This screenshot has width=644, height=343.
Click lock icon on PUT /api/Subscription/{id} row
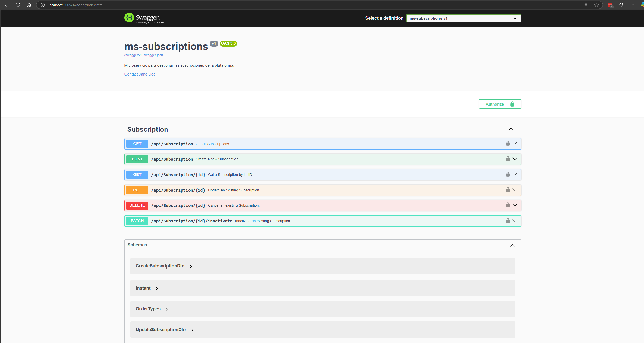coord(508,190)
